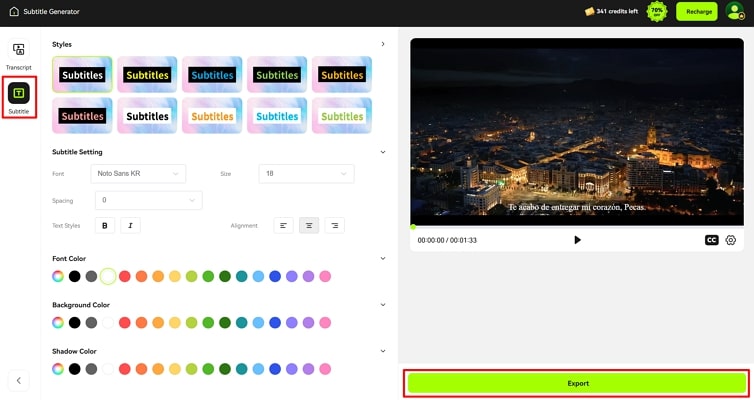Open the Noto Sans KR font dropdown

pos(139,174)
